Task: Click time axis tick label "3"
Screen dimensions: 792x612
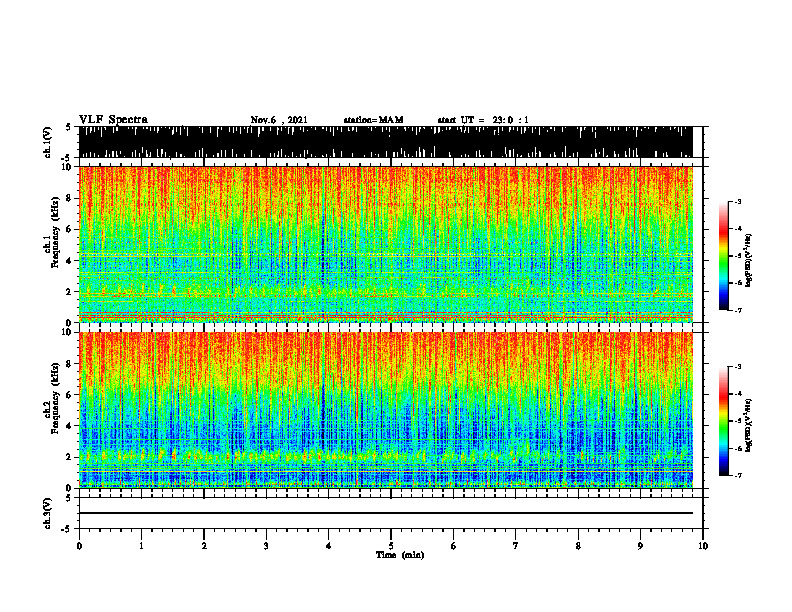Action: click(266, 546)
